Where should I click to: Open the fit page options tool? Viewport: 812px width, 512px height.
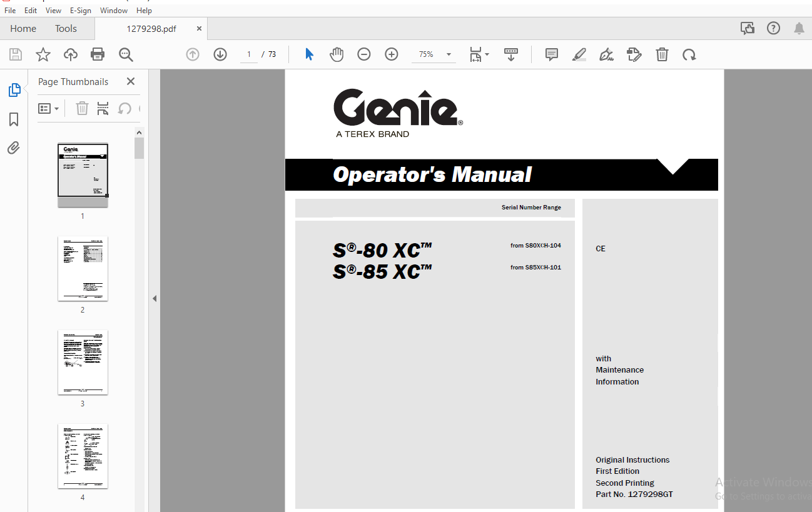[x=479, y=54]
